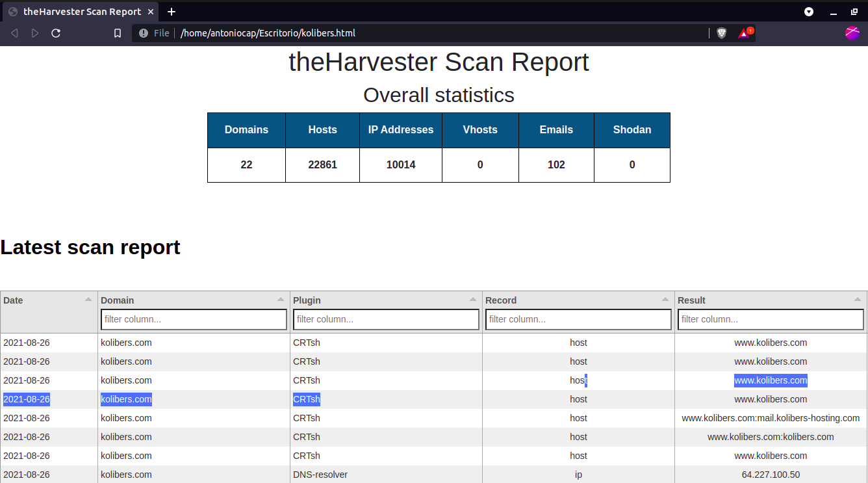
Task: Click the Record column header label
Action: point(501,300)
